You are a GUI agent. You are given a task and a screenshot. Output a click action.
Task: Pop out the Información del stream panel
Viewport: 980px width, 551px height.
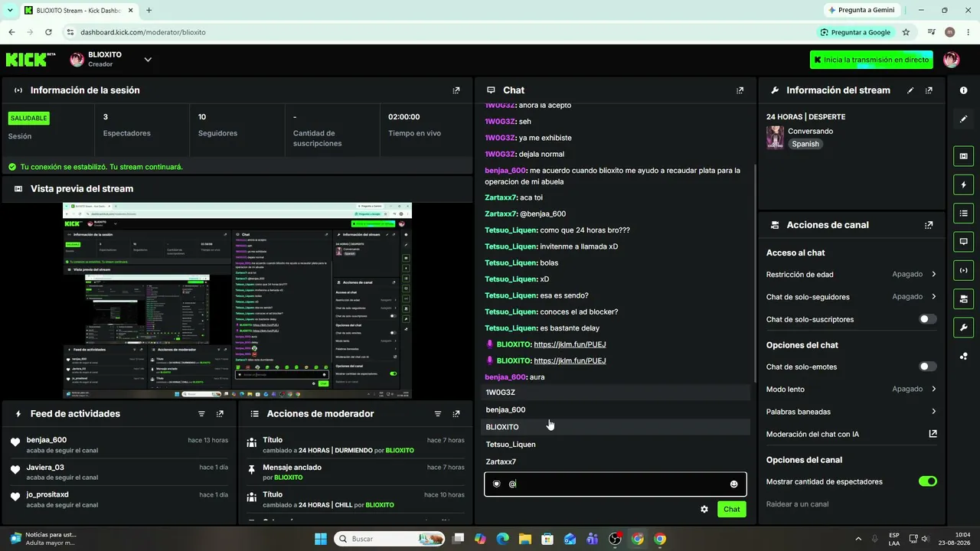click(x=929, y=90)
